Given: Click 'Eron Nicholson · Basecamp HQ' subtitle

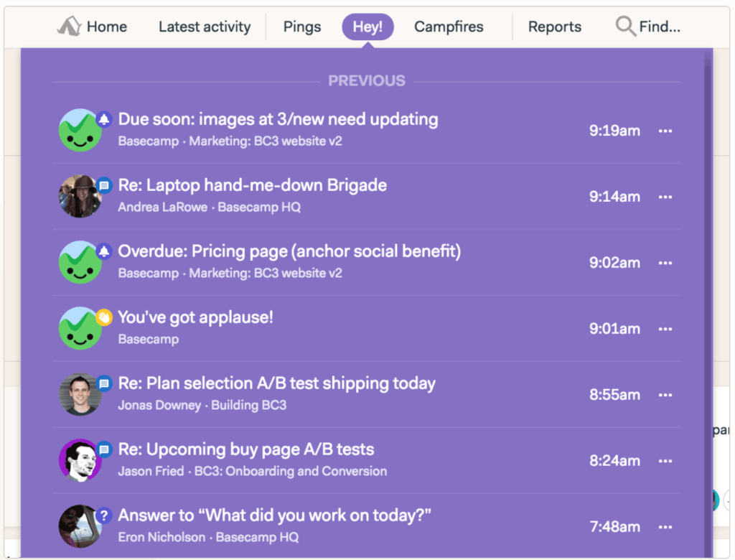Looking at the screenshot, I should (x=208, y=538).
